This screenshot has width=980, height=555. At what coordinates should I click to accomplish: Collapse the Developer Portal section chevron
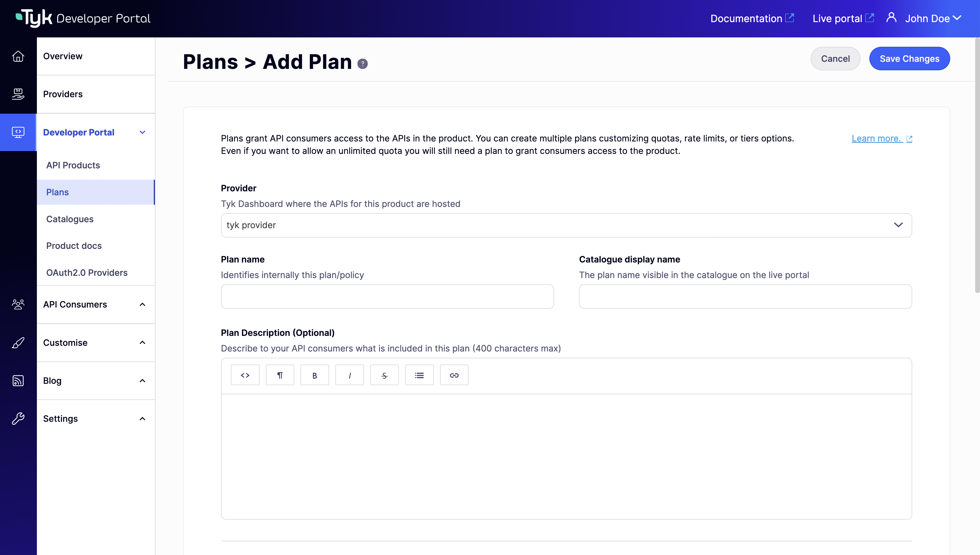coord(143,132)
